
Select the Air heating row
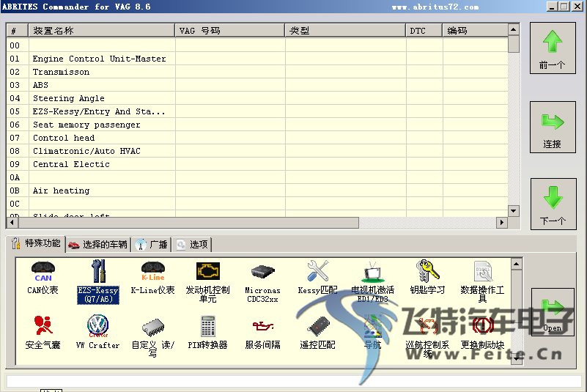[257, 191]
